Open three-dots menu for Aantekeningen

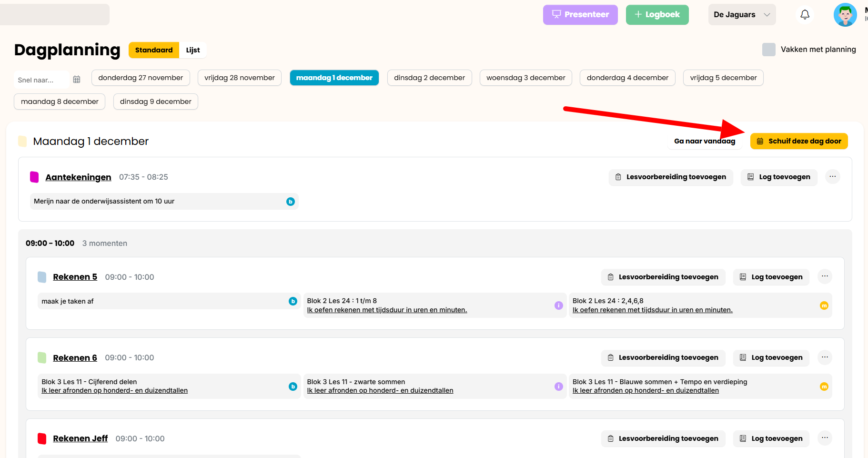[832, 177]
